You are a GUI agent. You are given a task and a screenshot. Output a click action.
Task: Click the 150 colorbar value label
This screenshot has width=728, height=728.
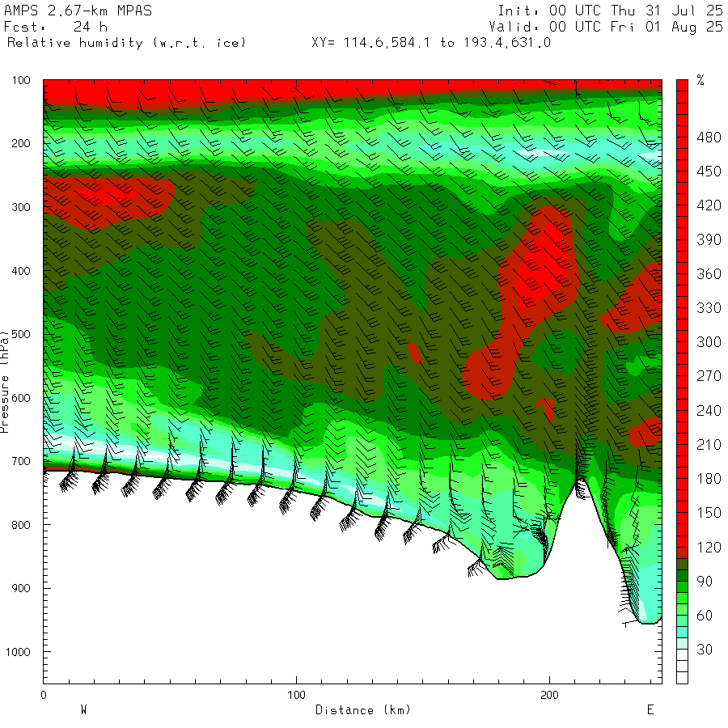pos(709,513)
